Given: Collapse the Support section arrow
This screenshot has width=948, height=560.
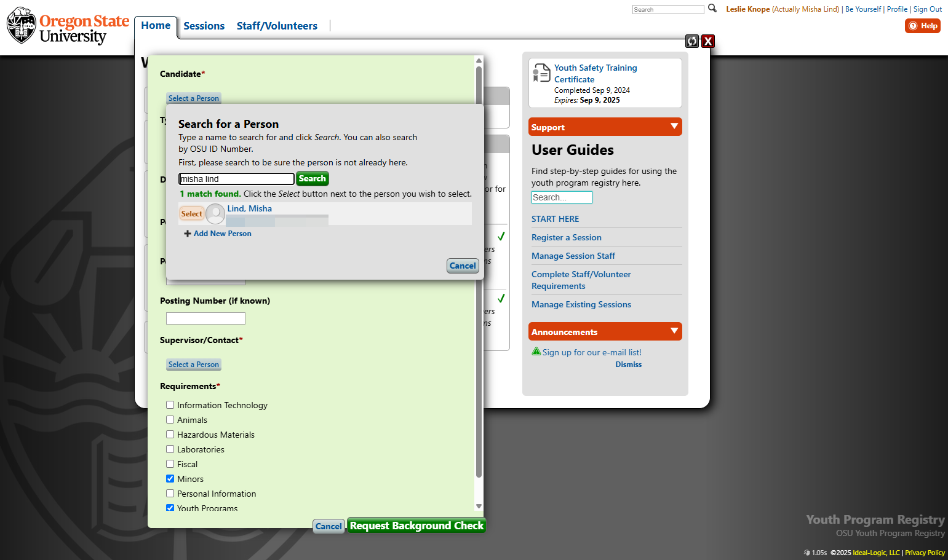Looking at the screenshot, I should tap(674, 127).
